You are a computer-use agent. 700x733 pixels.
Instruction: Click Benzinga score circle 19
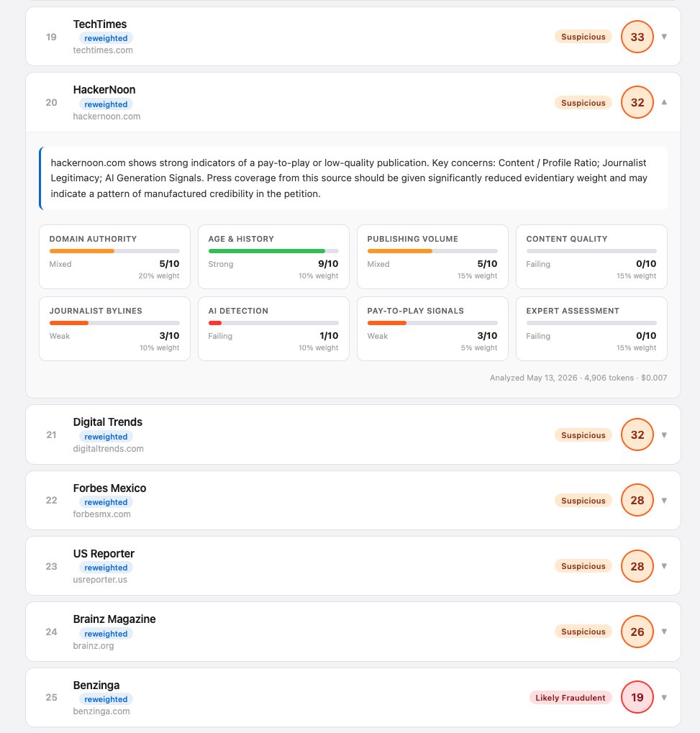(x=637, y=697)
